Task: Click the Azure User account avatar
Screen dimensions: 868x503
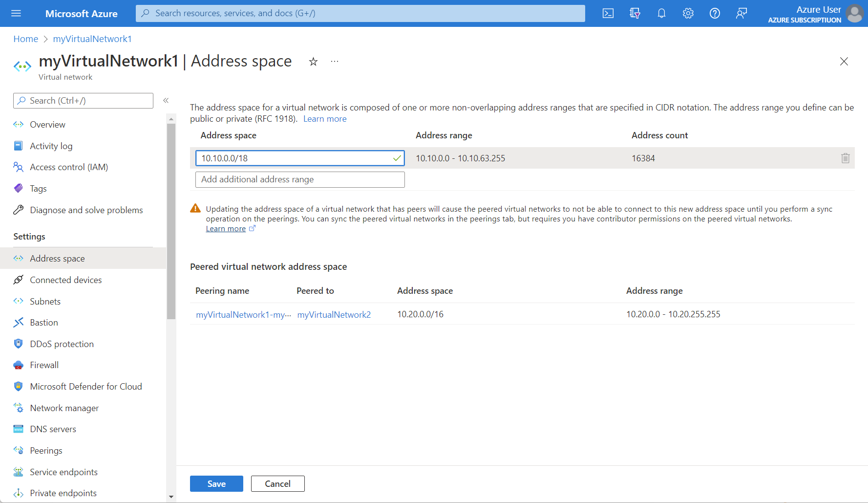Action: point(855,13)
